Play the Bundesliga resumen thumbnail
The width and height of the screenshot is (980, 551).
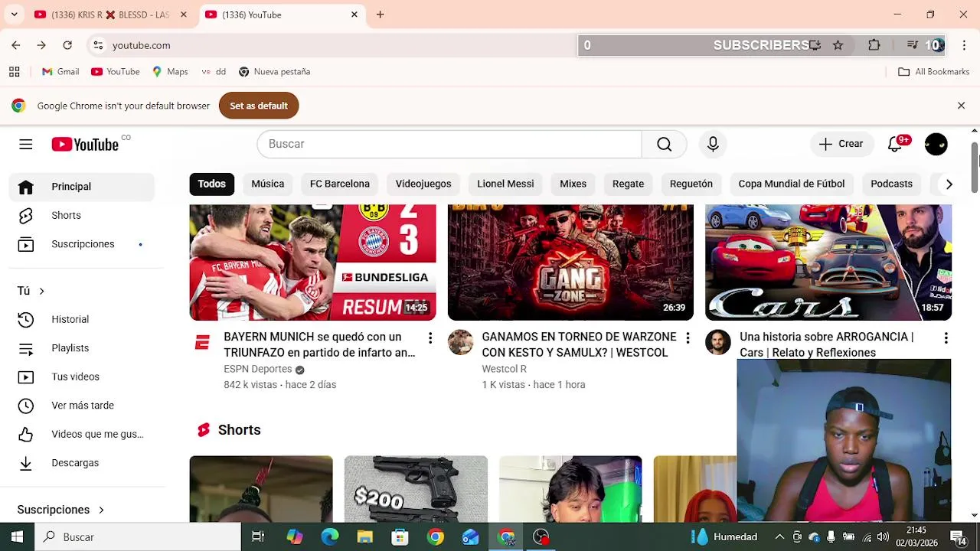pos(312,262)
